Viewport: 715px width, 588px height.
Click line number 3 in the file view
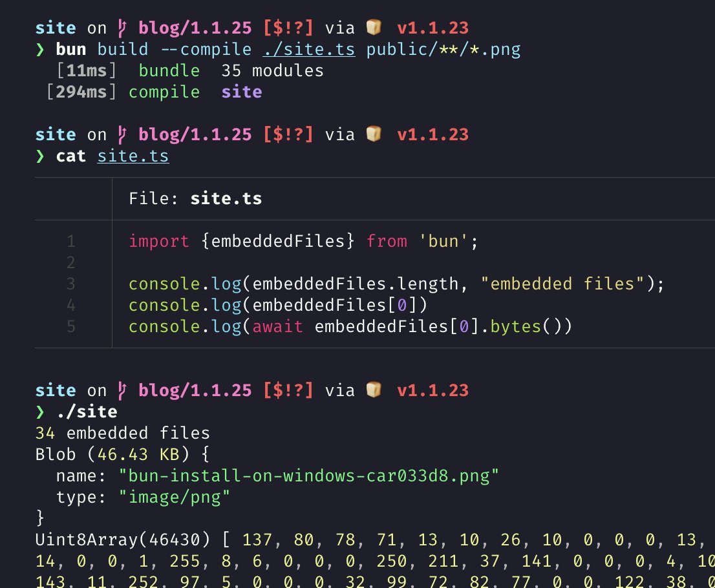pos(71,284)
